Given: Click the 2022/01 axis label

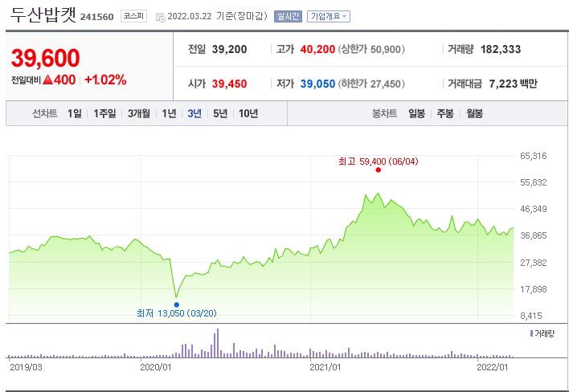Looking at the screenshot, I should (x=492, y=367).
